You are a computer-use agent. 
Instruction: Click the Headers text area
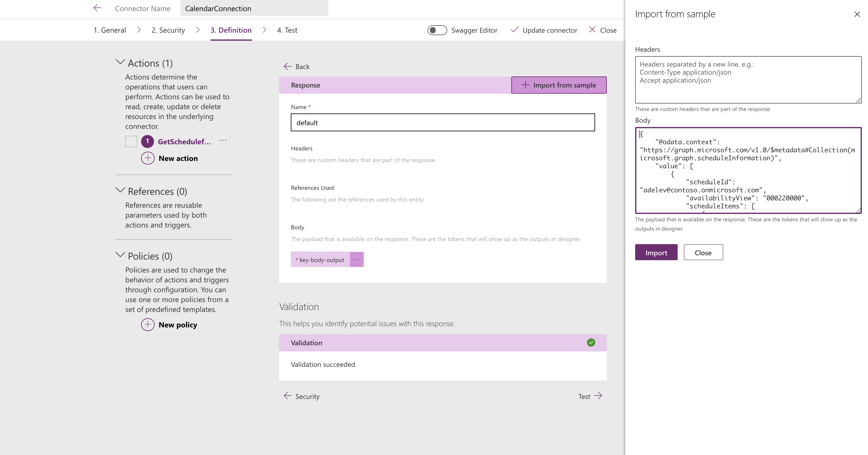coord(748,80)
